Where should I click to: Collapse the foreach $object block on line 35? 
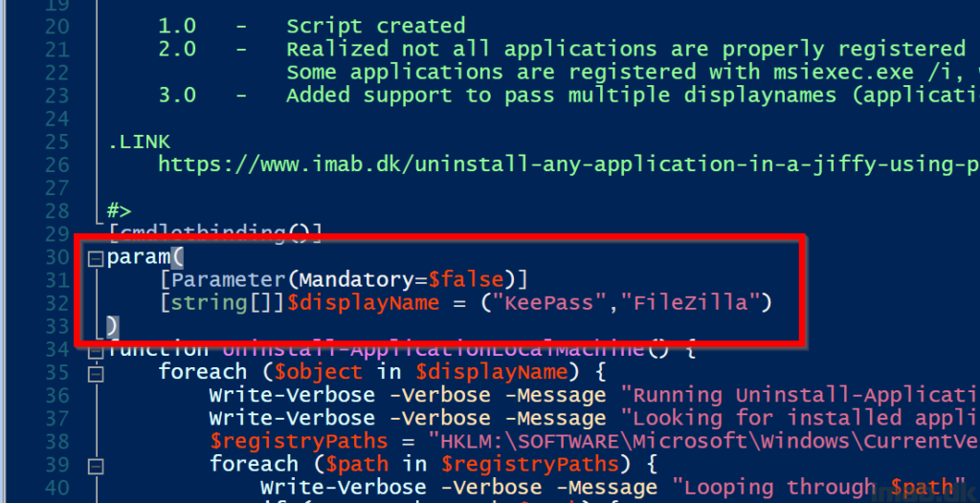[x=95, y=374]
